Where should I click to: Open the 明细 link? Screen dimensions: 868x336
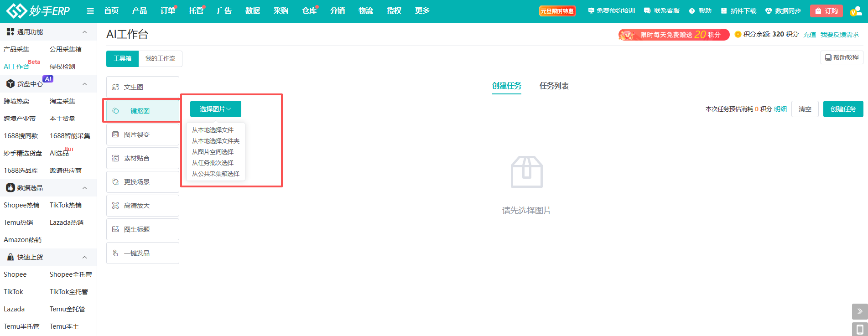point(780,109)
